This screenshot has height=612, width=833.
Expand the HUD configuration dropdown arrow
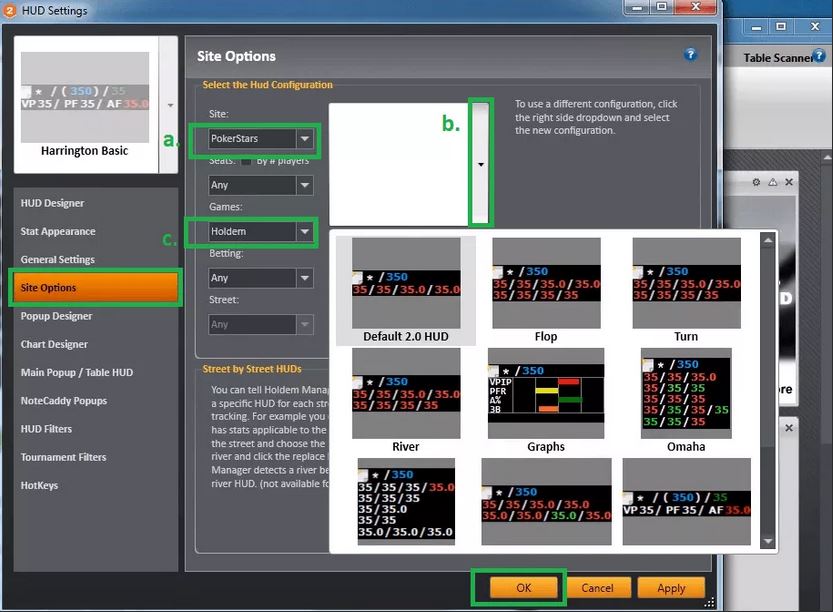coord(481,165)
